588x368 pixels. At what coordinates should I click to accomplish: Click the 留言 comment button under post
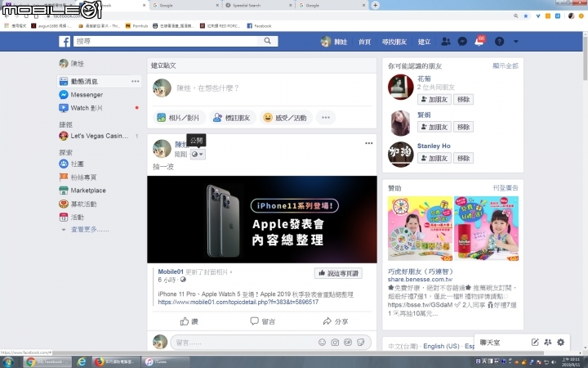[262, 321]
